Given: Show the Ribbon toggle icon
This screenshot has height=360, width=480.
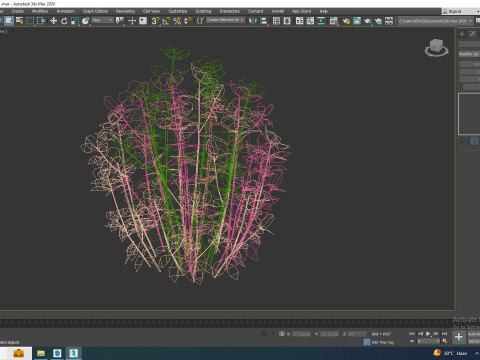Looking at the screenshot, I should click(300, 21).
